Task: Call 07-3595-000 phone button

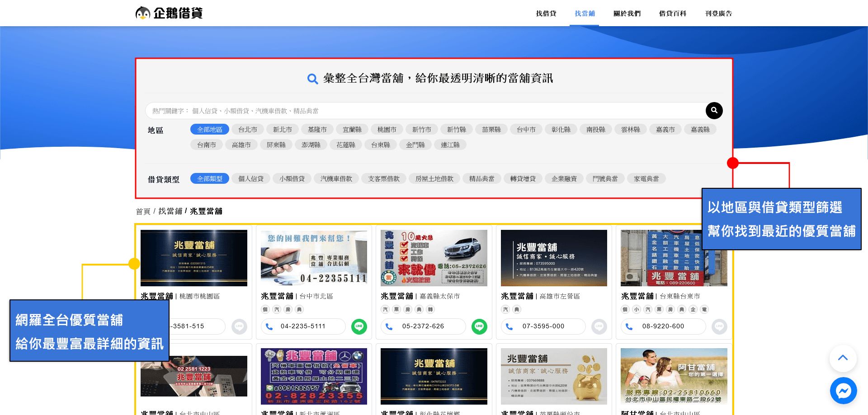Action: click(x=543, y=326)
